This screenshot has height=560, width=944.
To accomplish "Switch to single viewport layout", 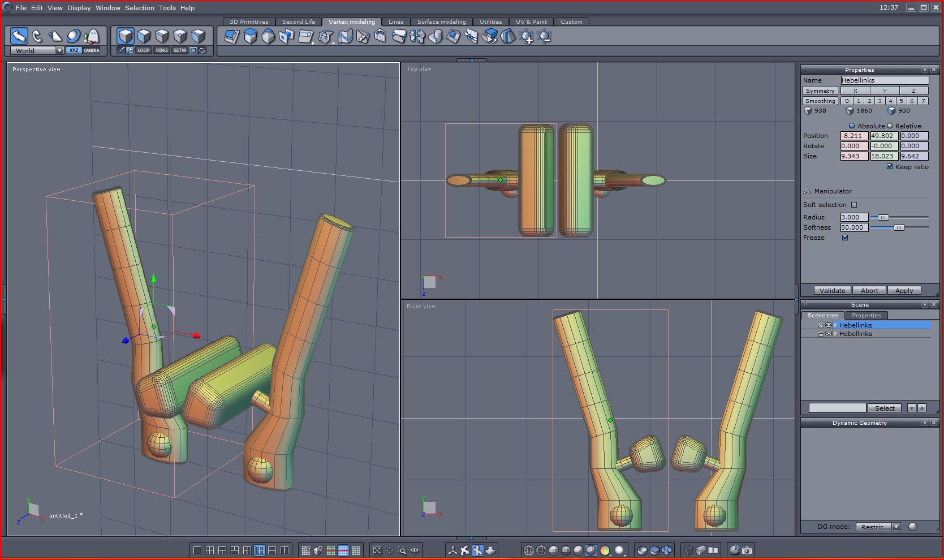I will [197, 550].
